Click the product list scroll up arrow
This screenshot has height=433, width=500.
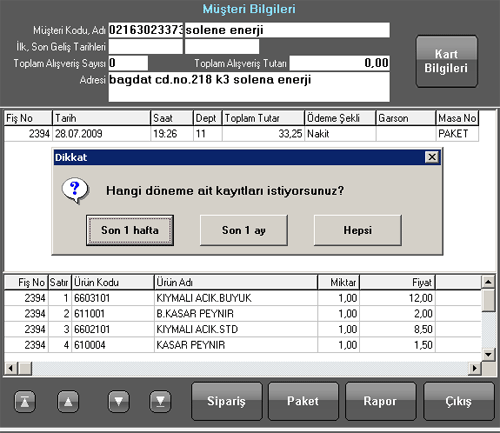pyautogui.click(x=488, y=282)
